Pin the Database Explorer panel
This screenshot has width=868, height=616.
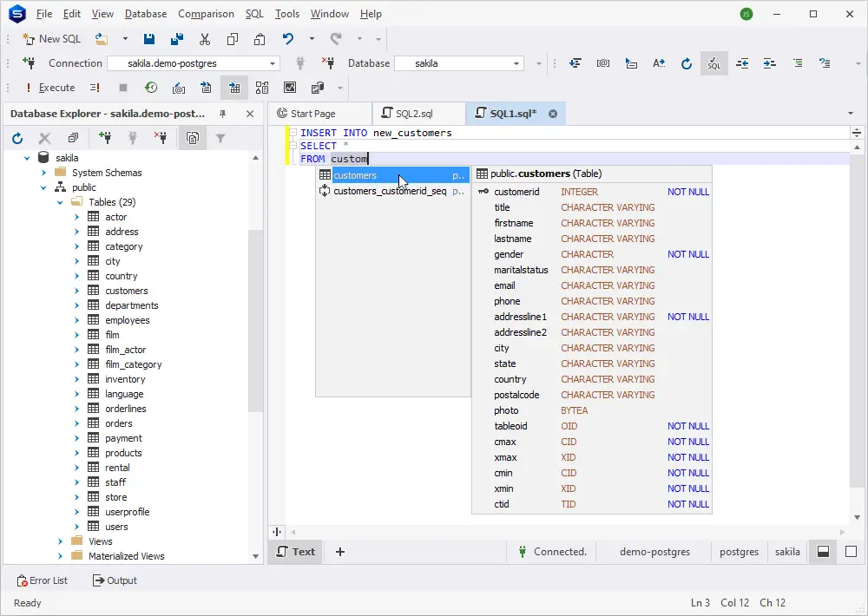click(223, 114)
